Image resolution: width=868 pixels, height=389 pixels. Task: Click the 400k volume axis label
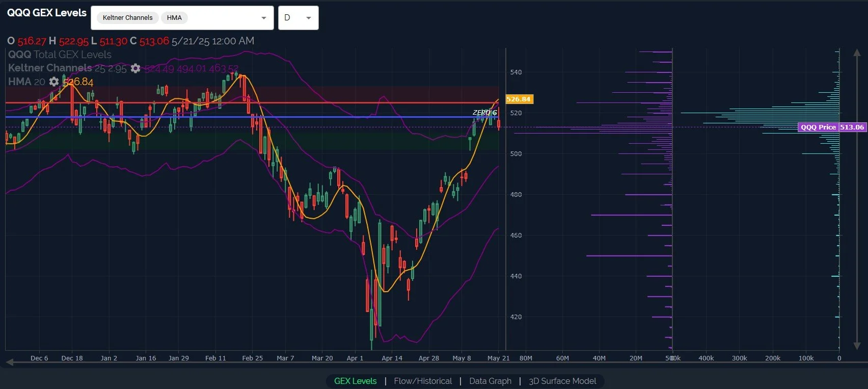click(x=706, y=358)
